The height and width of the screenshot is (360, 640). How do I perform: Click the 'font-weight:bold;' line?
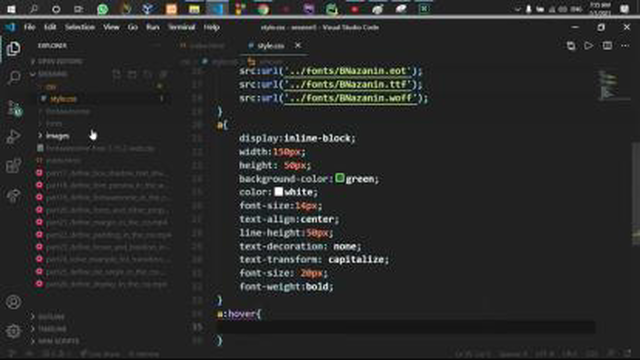[286, 287]
